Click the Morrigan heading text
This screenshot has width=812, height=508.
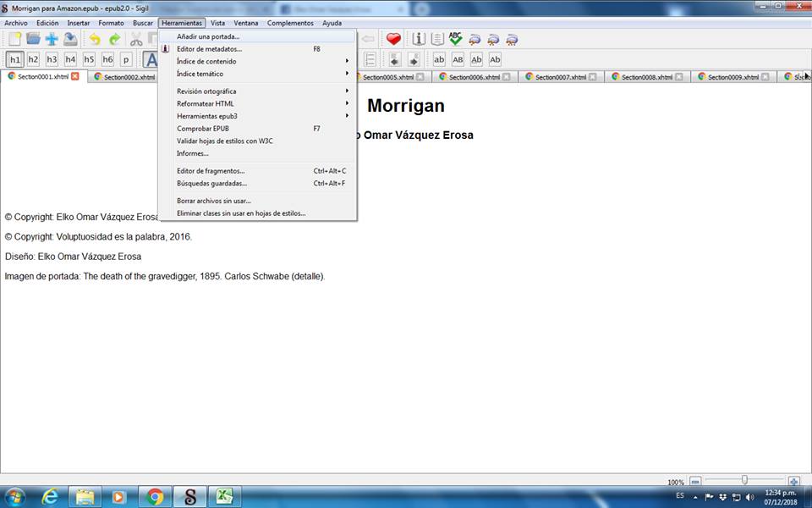point(406,106)
